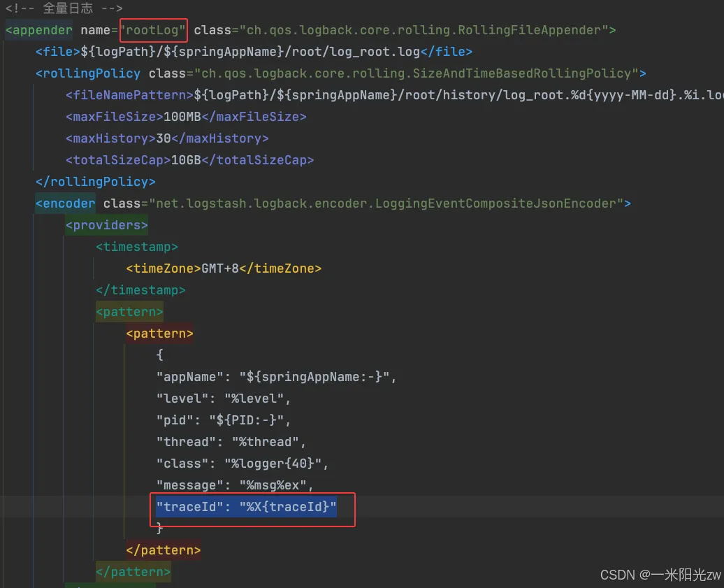Click the inner <pattern> opening tag
This screenshot has height=588, width=724.
point(159,334)
